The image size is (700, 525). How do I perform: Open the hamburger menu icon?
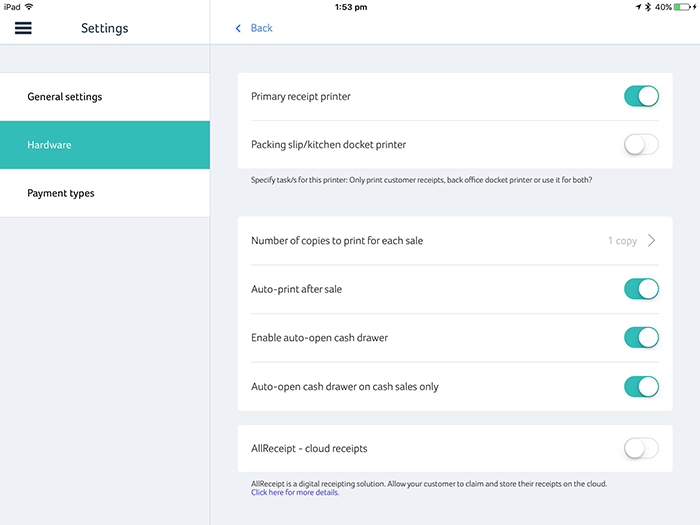(x=23, y=28)
